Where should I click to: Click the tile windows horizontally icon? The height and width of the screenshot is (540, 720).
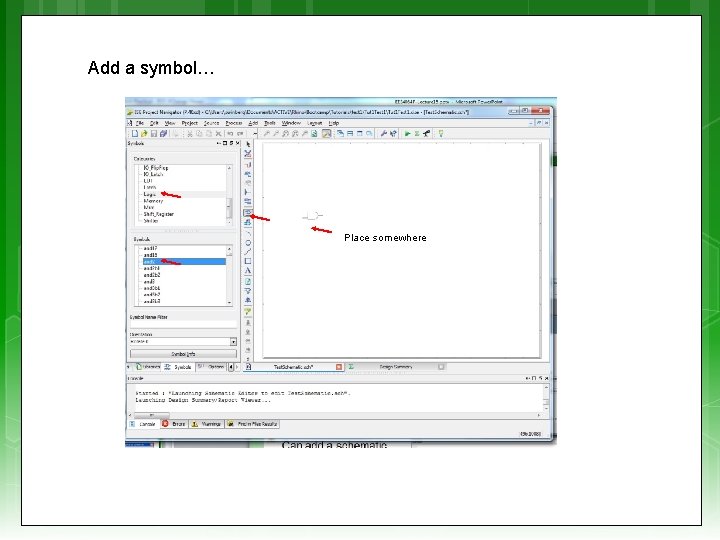[x=350, y=134]
